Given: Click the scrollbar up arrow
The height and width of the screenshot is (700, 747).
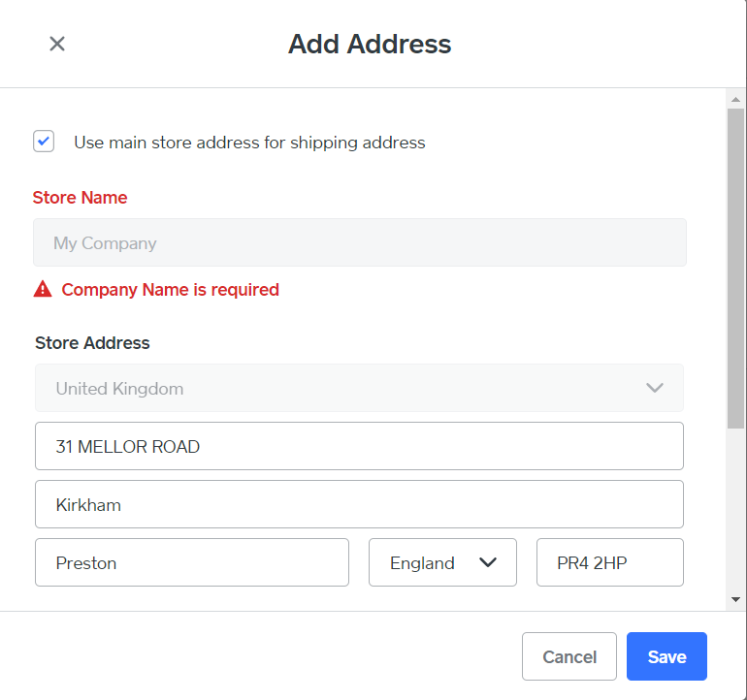Looking at the screenshot, I should [x=736, y=100].
